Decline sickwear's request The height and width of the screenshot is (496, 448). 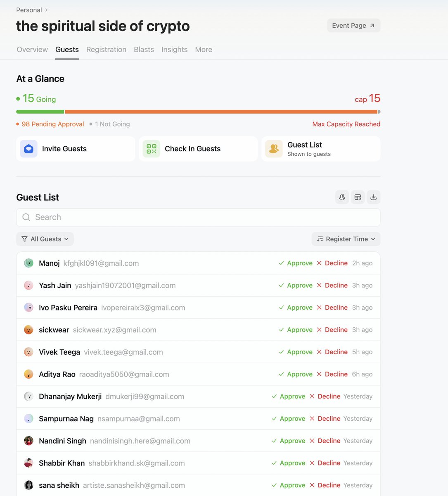tap(332, 330)
